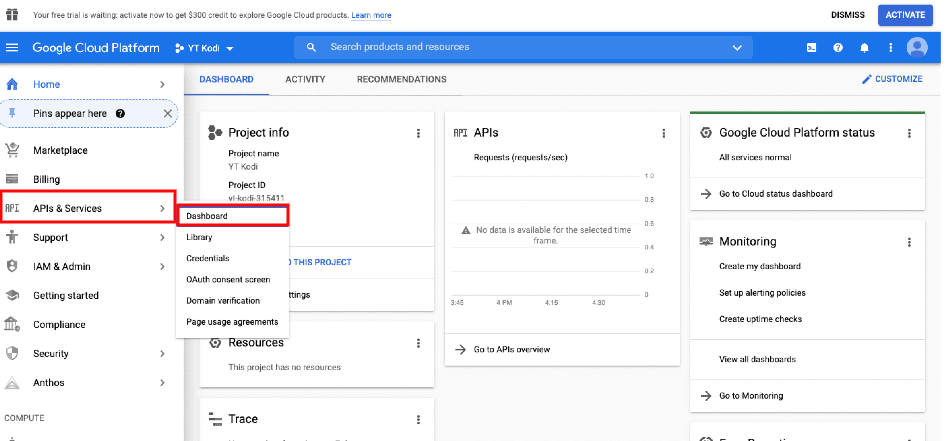Select Library in the submenu
This screenshot has width=950, height=441.
click(x=233, y=237)
